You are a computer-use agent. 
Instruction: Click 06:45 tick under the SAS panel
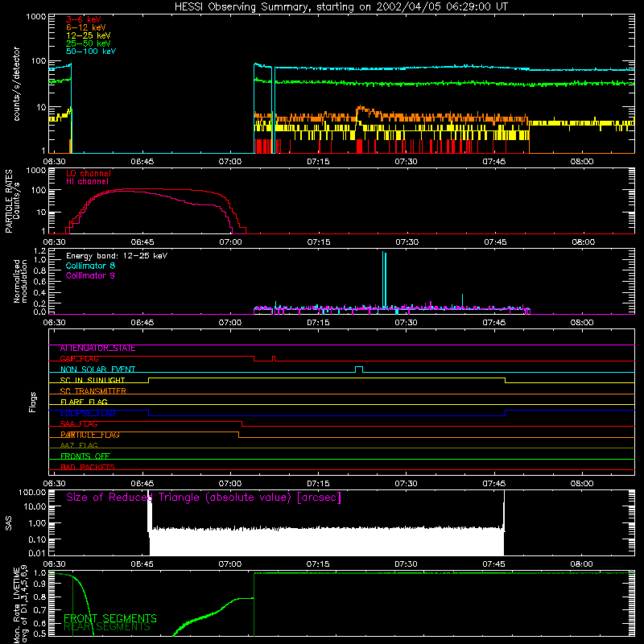(142, 564)
